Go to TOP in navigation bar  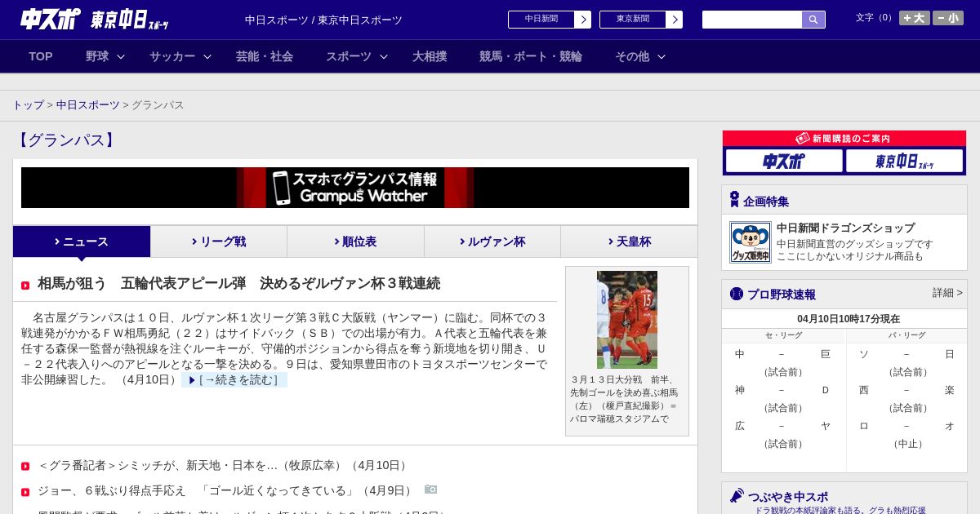41,56
